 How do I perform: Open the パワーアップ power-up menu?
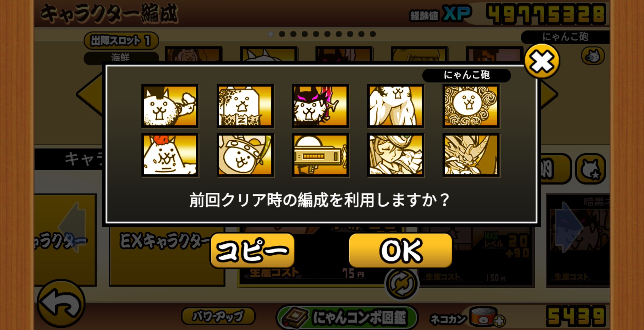point(218,316)
